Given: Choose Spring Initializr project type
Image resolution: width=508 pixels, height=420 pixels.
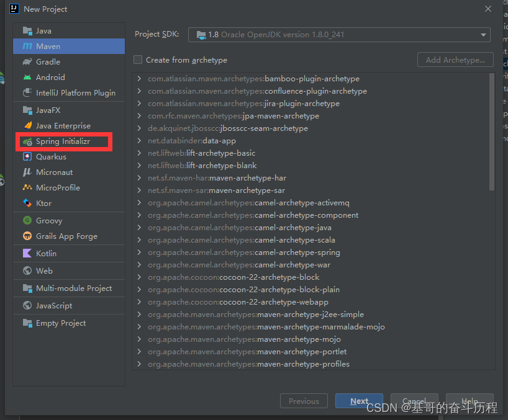Looking at the screenshot, I should pyautogui.click(x=69, y=141).
